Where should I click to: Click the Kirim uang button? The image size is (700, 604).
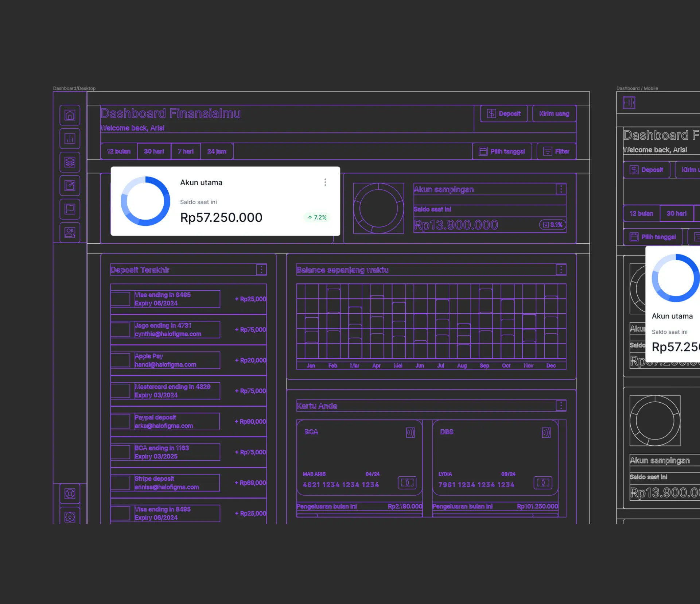click(554, 114)
